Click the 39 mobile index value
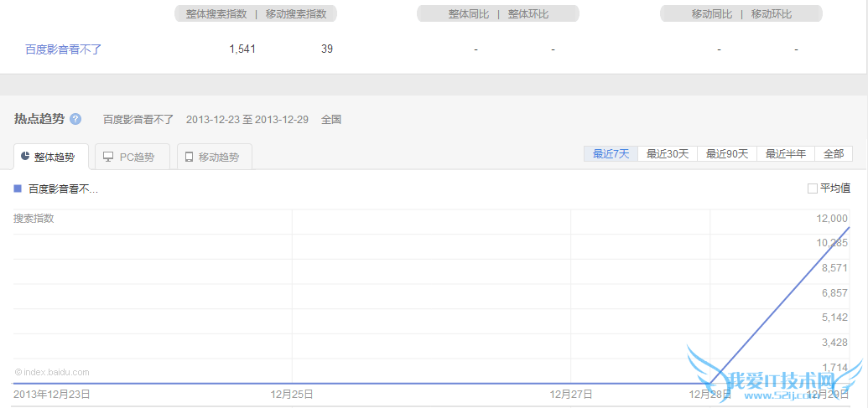The height and width of the screenshot is (408, 868). (326, 49)
